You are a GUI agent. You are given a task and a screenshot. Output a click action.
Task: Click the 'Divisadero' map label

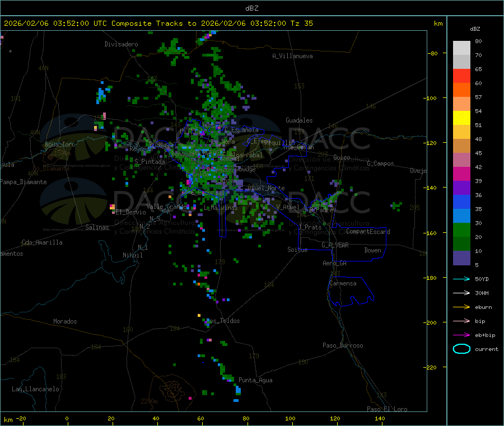coord(121,44)
